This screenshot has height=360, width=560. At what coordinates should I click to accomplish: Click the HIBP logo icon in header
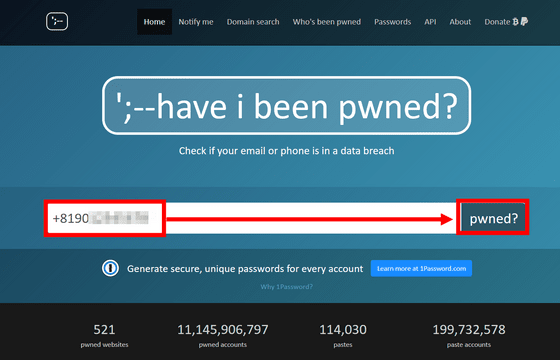pyautogui.click(x=57, y=21)
